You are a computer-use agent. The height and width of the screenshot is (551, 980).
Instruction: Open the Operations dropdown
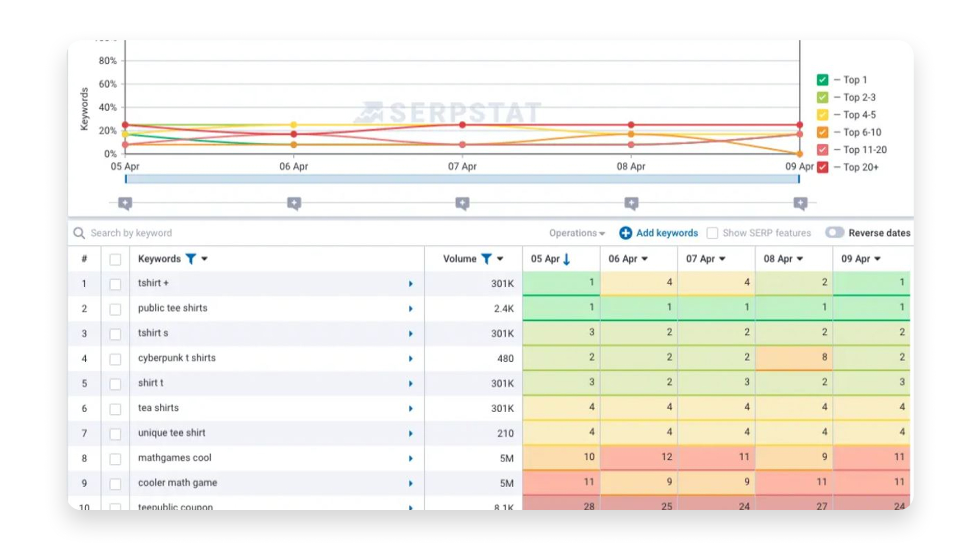[x=577, y=233]
